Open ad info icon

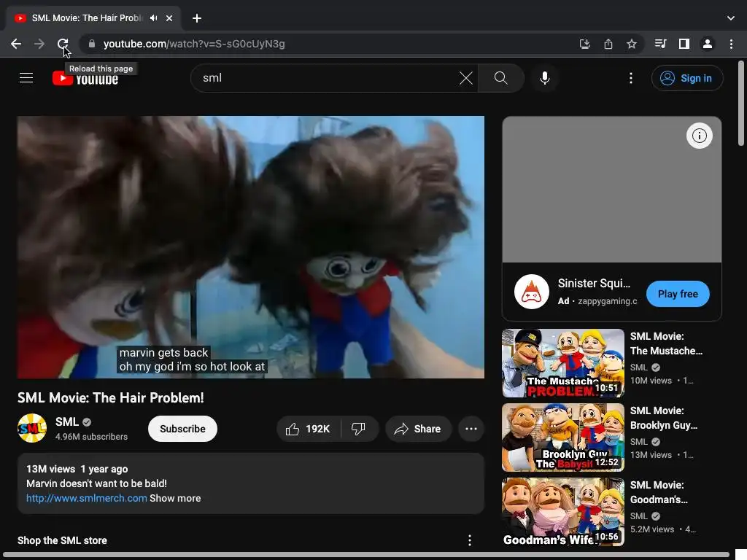pos(699,136)
